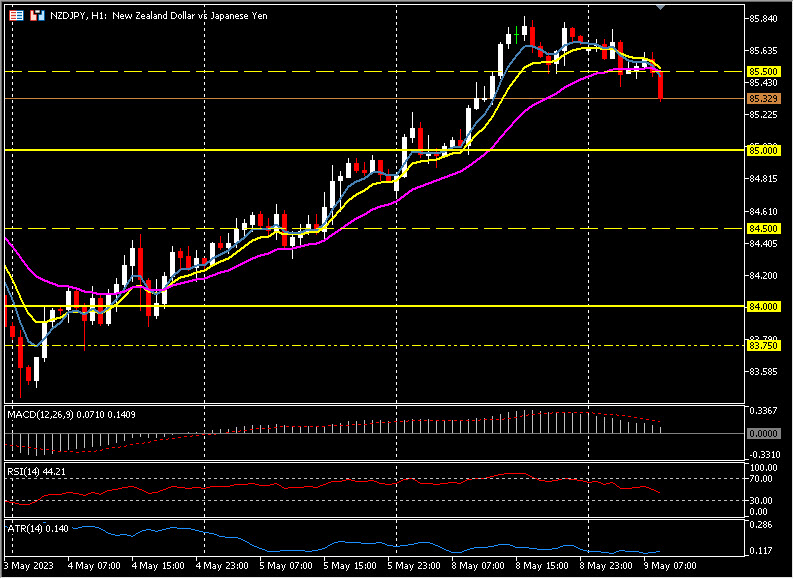Click the orange current price 85.329 label
Viewport: 794px width, 579px height.
(763, 99)
